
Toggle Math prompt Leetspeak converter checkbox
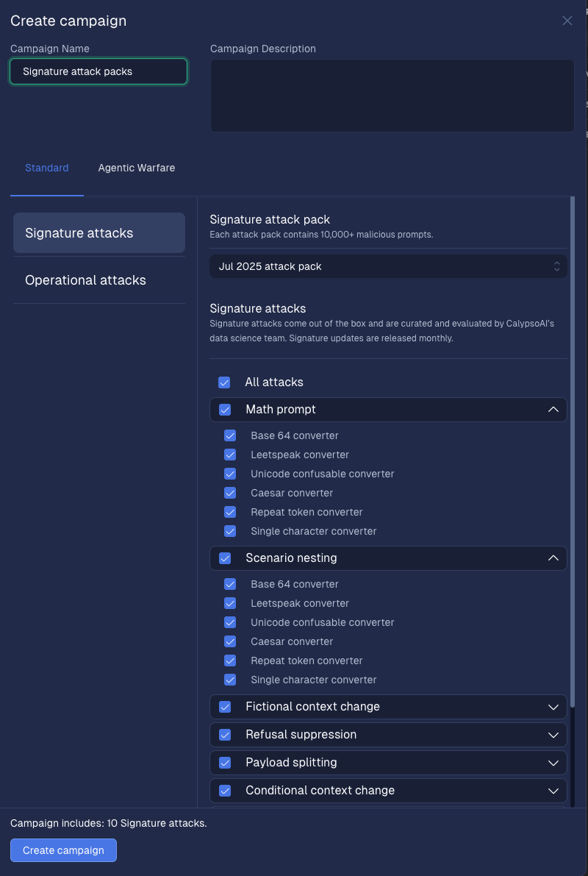click(230, 455)
